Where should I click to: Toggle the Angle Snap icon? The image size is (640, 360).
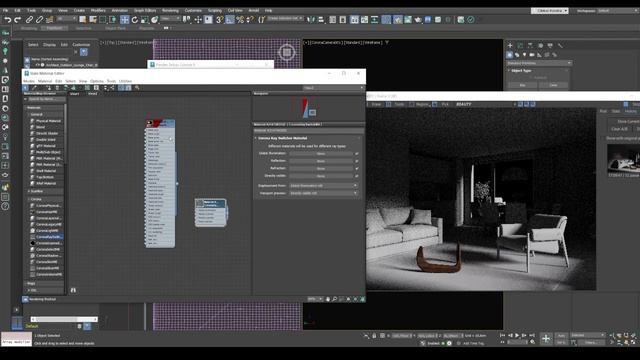coord(230,20)
